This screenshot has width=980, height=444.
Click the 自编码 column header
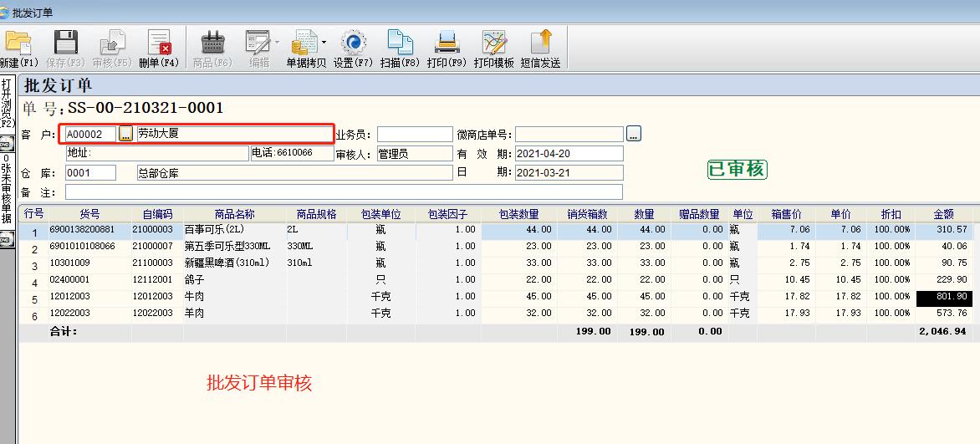point(157,214)
